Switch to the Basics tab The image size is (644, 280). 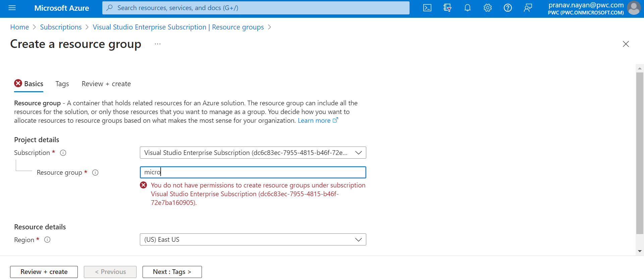pos(29,84)
